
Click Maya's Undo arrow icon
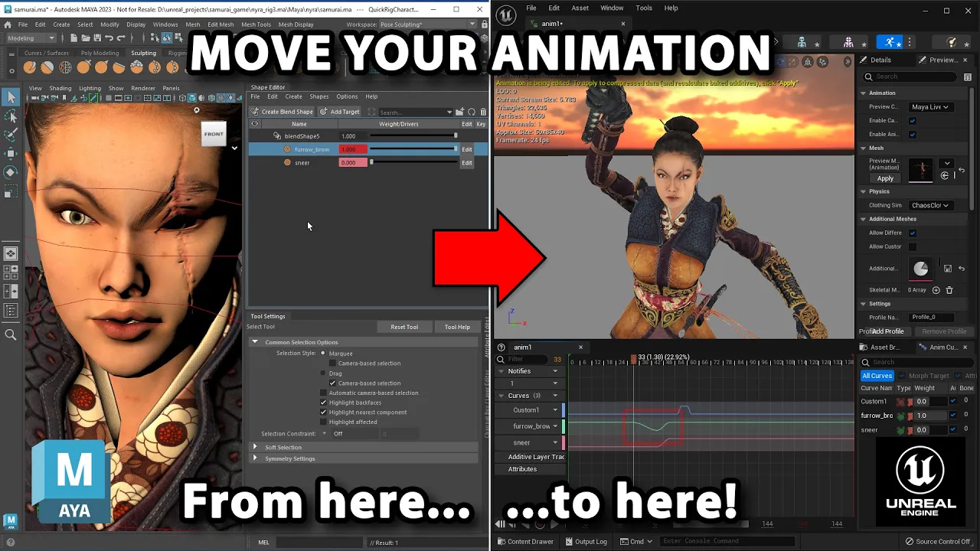point(109,38)
